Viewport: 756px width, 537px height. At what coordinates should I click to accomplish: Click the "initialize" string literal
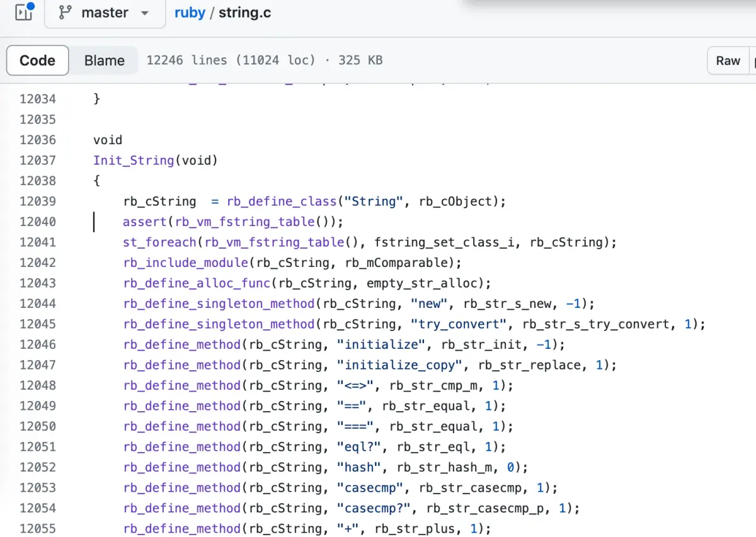[x=381, y=344]
